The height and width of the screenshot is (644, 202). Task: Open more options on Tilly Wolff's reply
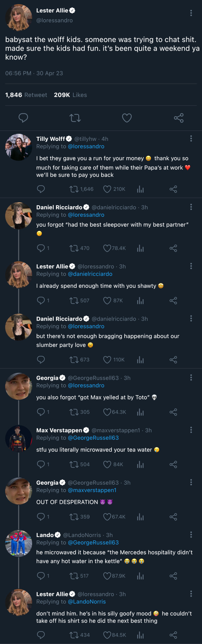pos(191,139)
